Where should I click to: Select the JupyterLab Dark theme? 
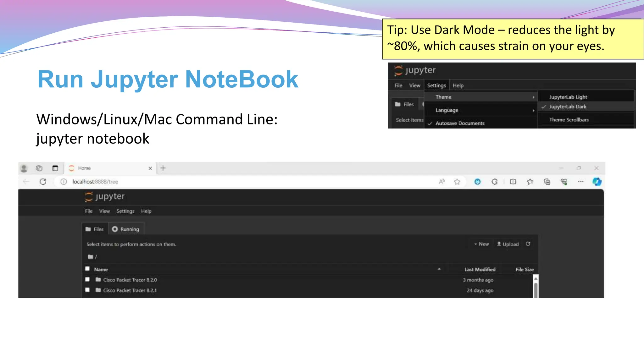point(586,107)
